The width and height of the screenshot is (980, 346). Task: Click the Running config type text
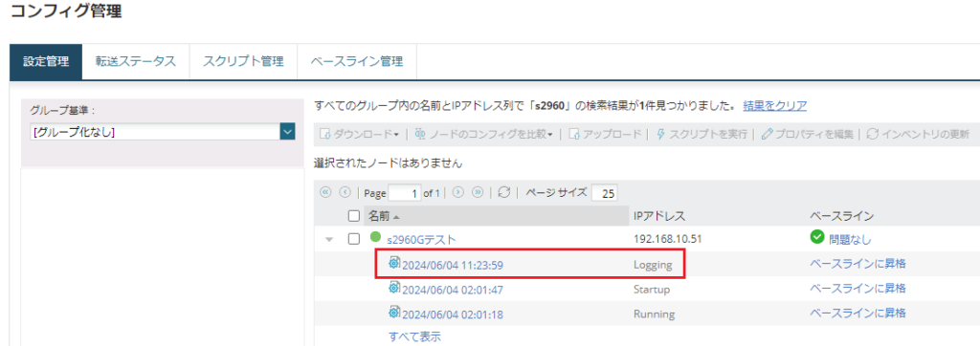pos(654,314)
